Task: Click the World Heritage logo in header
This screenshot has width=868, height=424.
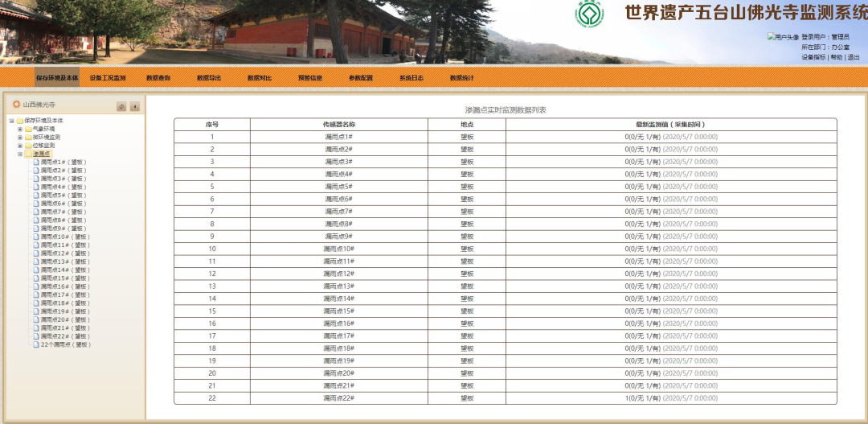Action: (x=589, y=14)
